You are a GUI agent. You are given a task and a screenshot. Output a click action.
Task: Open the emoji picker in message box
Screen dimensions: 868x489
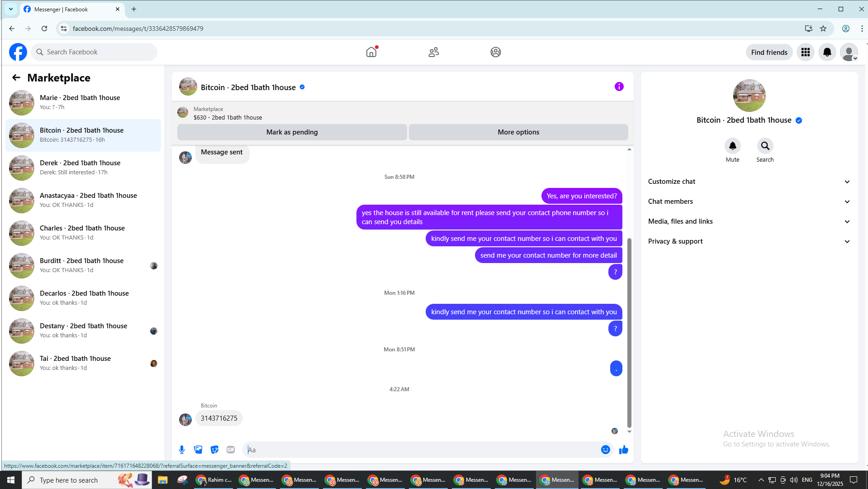coord(606,450)
